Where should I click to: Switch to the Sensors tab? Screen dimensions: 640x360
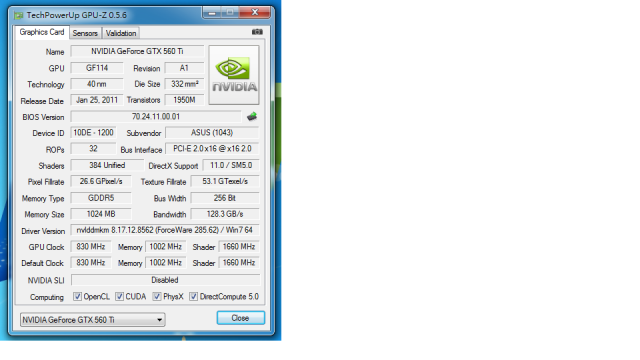tap(85, 33)
